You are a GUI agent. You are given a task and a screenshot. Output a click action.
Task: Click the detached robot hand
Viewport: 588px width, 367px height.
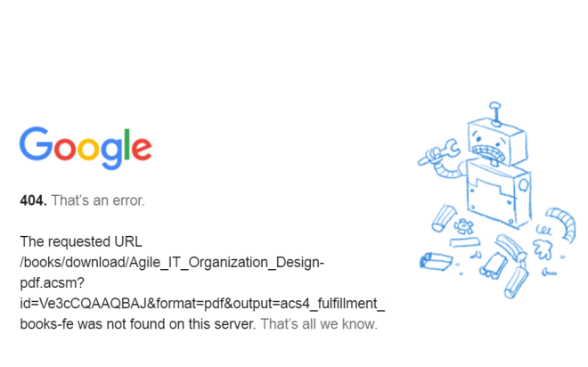pyautogui.click(x=543, y=249)
